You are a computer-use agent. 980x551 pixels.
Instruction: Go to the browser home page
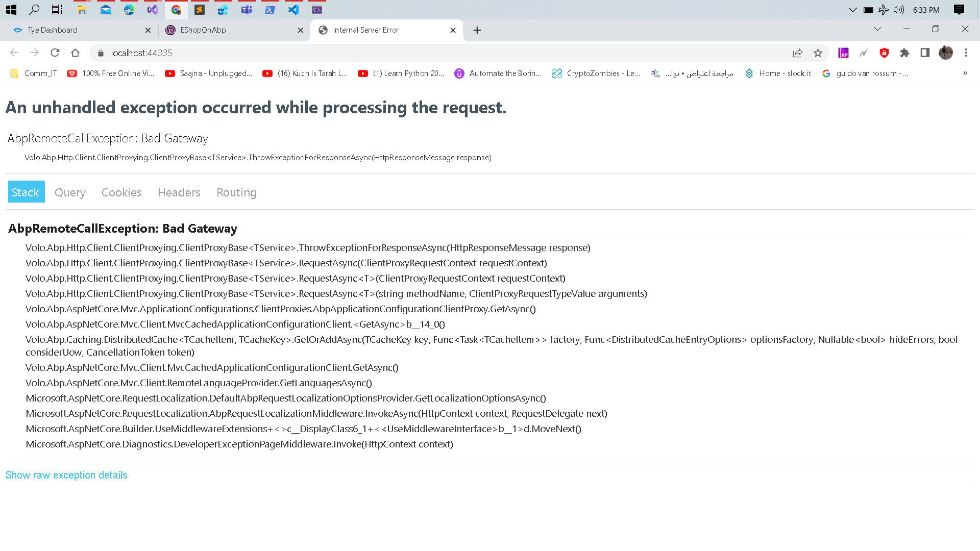(x=76, y=53)
